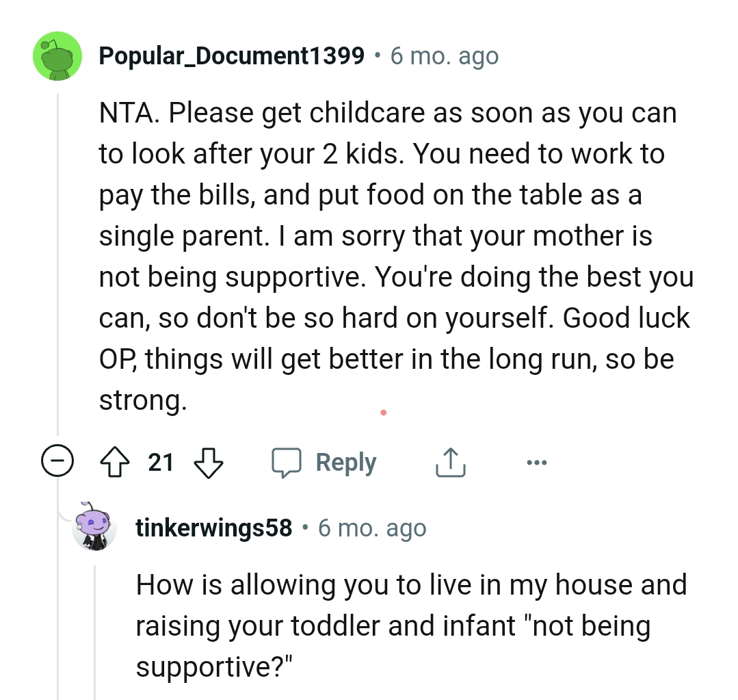The image size is (738, 700).
Task: Click the share icon on the NTA comment
Action: pyautogui.click(x=450, y=462)
